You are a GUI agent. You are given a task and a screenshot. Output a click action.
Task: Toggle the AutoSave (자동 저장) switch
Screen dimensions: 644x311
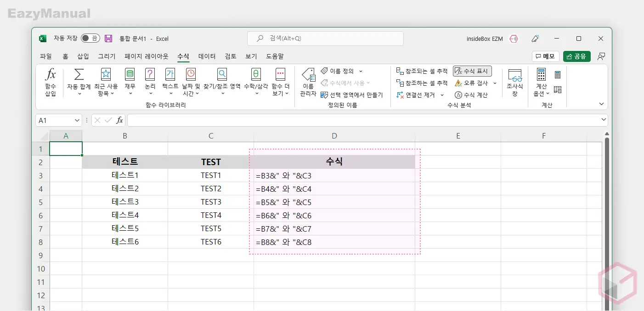[90, 39]
